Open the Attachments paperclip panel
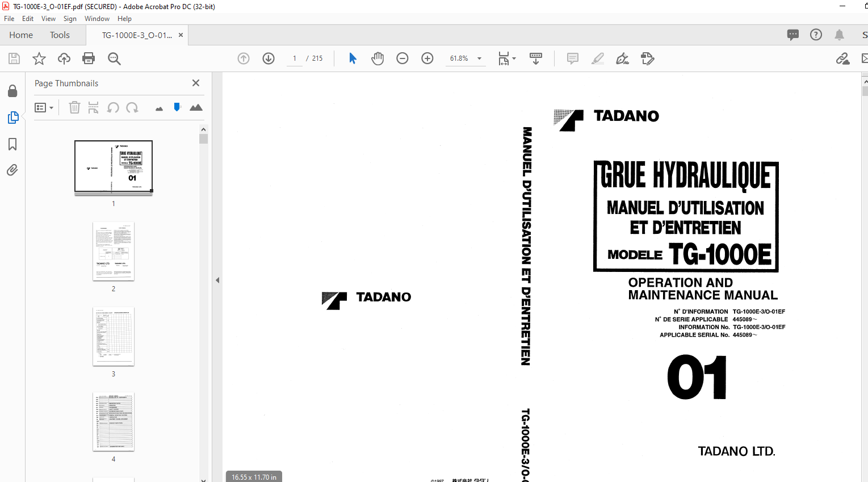Screen dimensions: 868x482 pyautogui.click(x=12, y=170)
